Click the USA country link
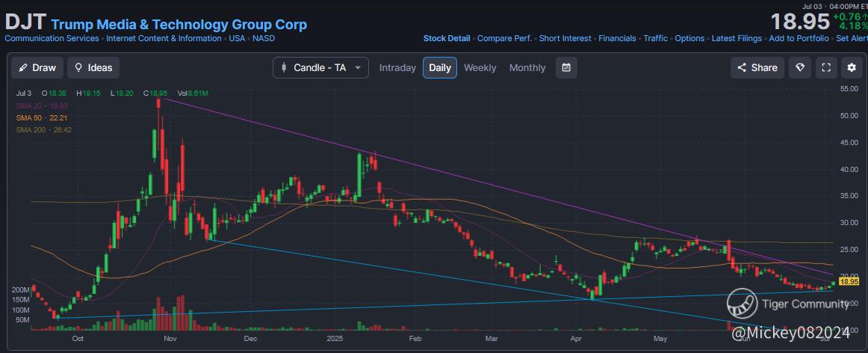868x353 pixels. pos(237,38)
